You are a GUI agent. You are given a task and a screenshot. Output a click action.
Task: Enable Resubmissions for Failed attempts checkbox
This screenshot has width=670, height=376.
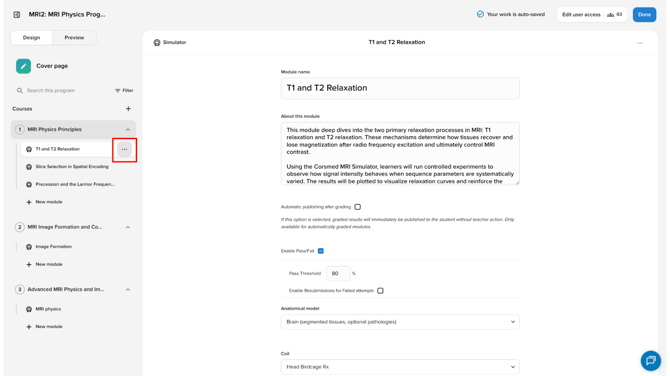click(380, 291)
